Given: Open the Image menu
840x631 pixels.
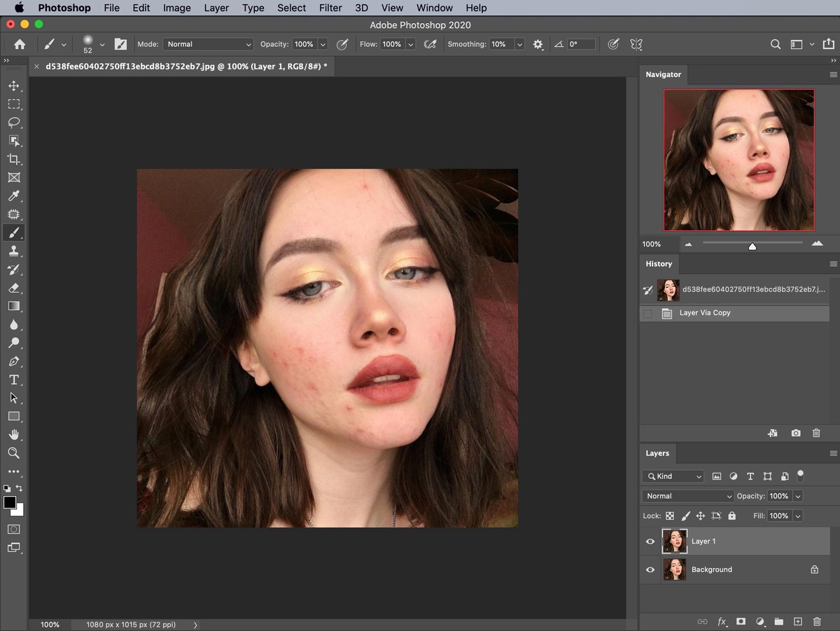Looking at the screenshot, I should tap(176, 8).
